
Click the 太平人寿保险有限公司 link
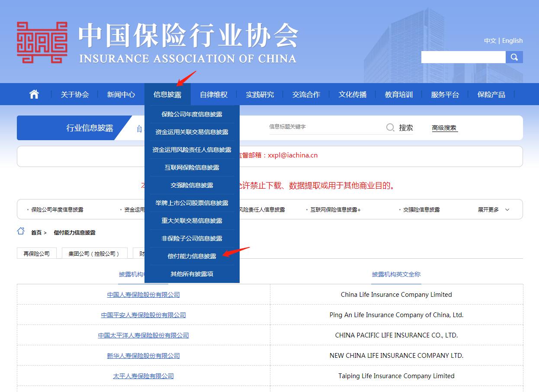(143, 376)
